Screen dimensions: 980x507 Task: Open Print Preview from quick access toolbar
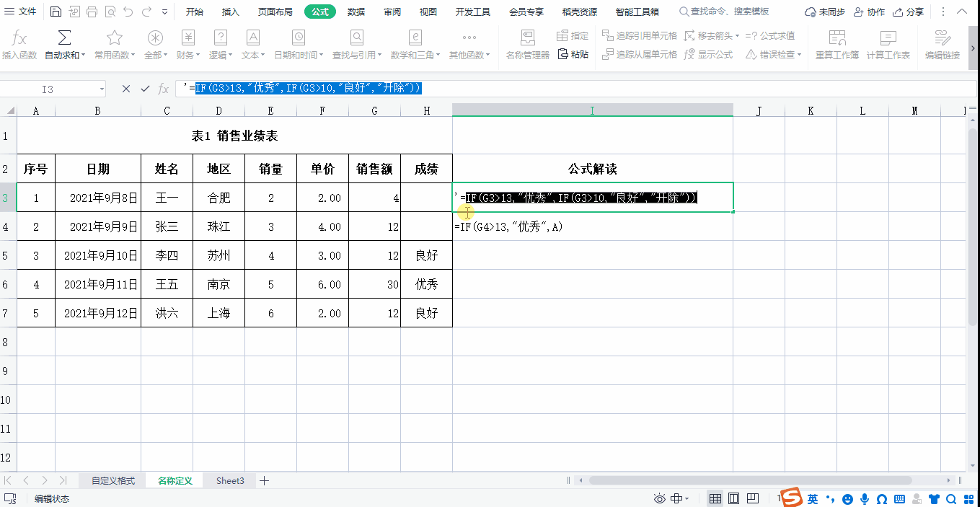coord(110,12)
